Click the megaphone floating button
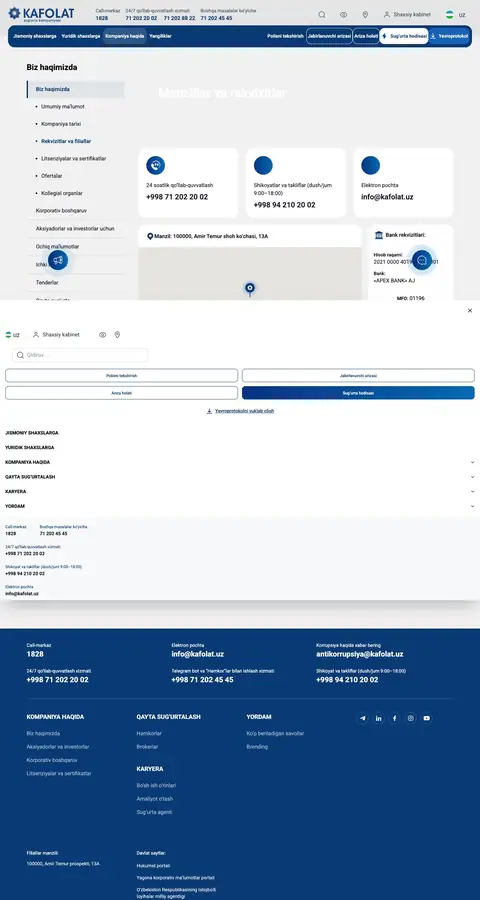The image size is (480, 900). click(x=58, y=260)
